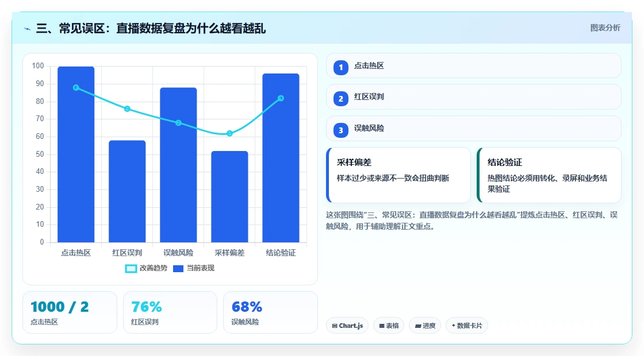
Task: Click the y-axis value 100
Action: 38,66
